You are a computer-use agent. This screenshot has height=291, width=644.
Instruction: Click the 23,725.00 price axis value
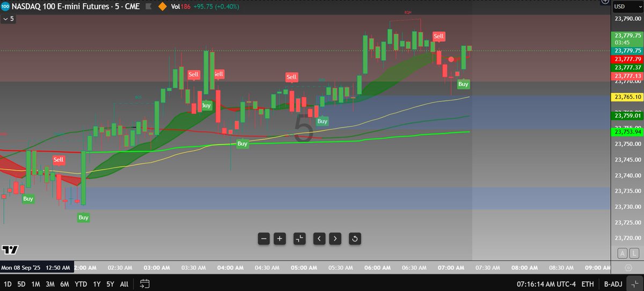click(627, 222)
